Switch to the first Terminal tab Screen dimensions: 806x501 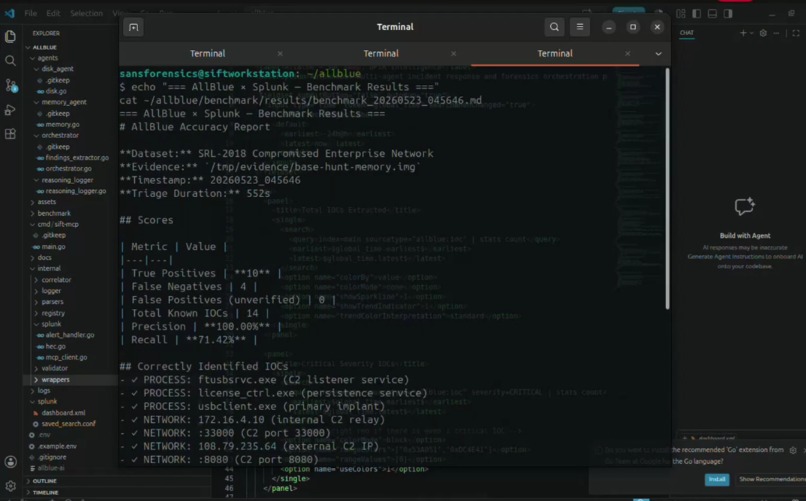click(x=208, y=53)
